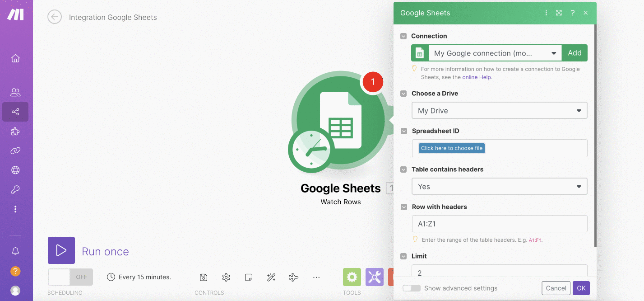This screenshot has height=301, width=644.
Task: Toggle the Choose a Drive checkbox
Action: [x=403, y=94]
